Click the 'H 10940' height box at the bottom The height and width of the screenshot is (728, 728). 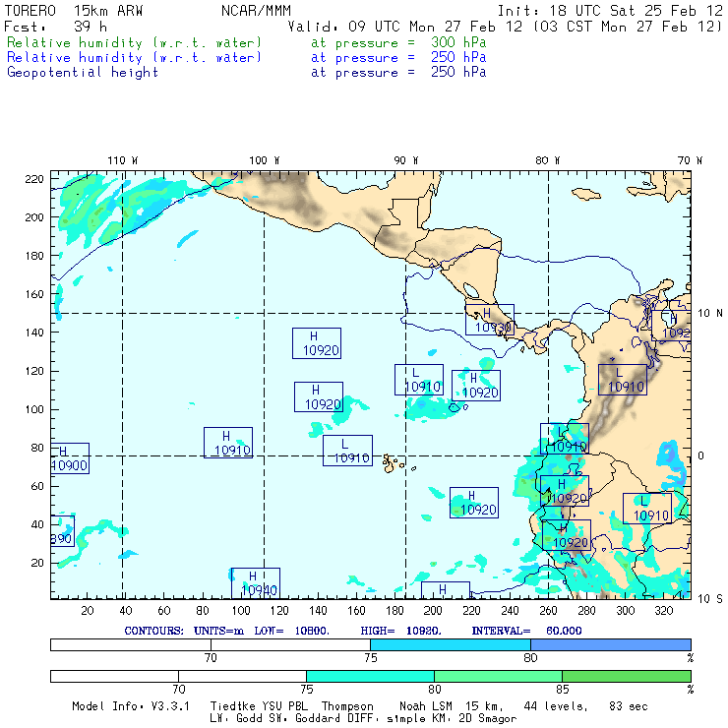[256, 583]
